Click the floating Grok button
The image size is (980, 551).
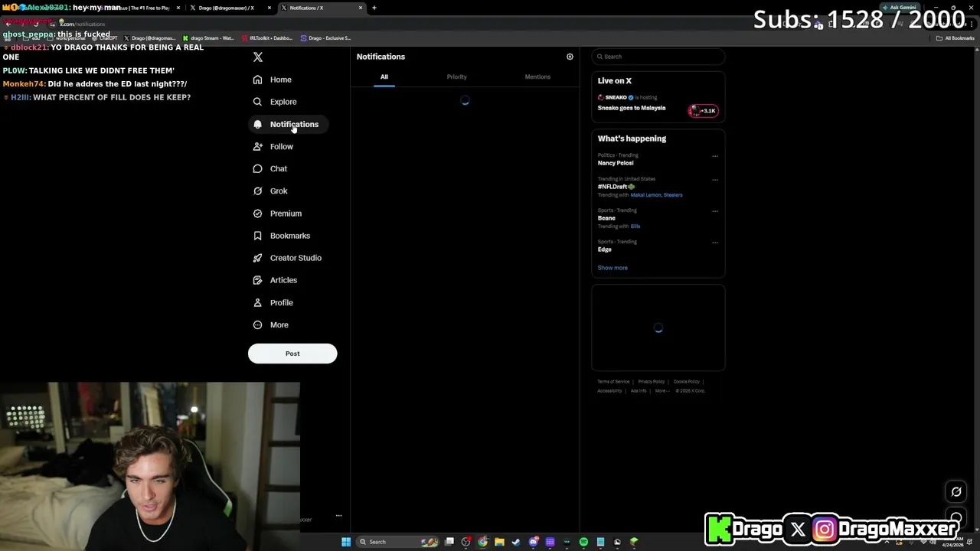[956, 492]
